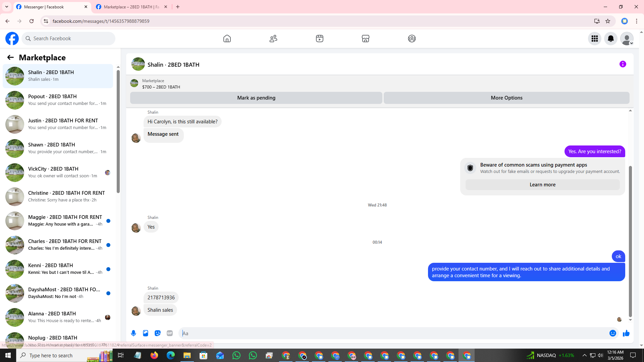Click the 'Hi Carolyn, is this still available?' message
Viewport: 644px width, 362px height.
tap(182, 122)
